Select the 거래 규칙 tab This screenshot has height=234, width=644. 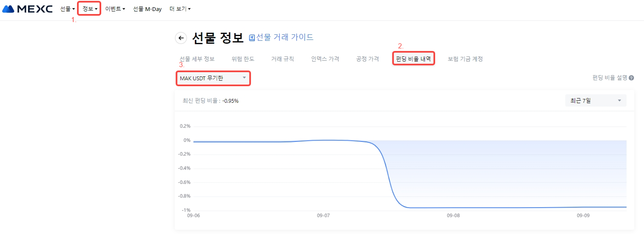(x=282, y=59)
